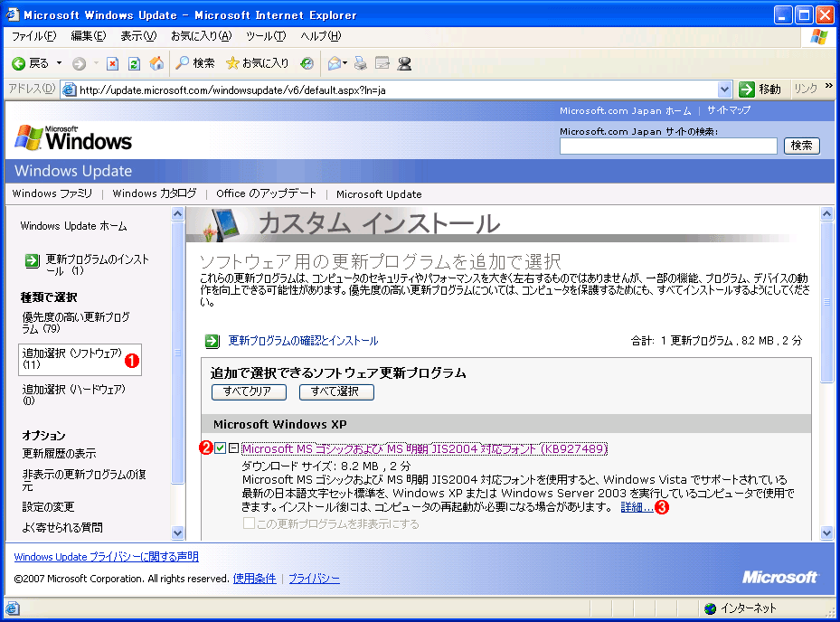Click the すべてクリア button
This screenshot has width=840, height=622.
249,391
